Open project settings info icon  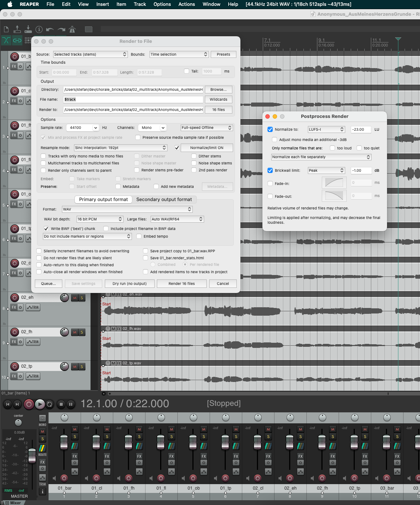(39, 30)
